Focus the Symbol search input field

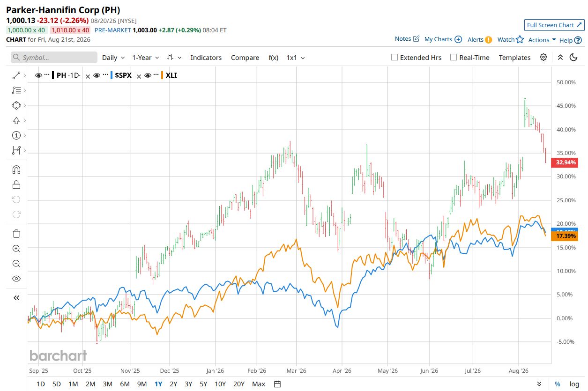point(54,58)
